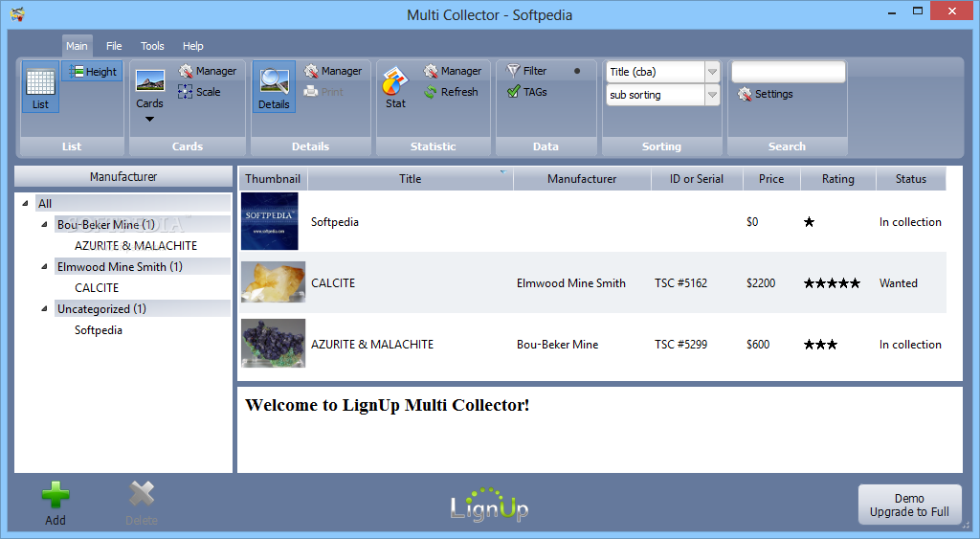
Task: Sort by Price column header
Action: 771,179
